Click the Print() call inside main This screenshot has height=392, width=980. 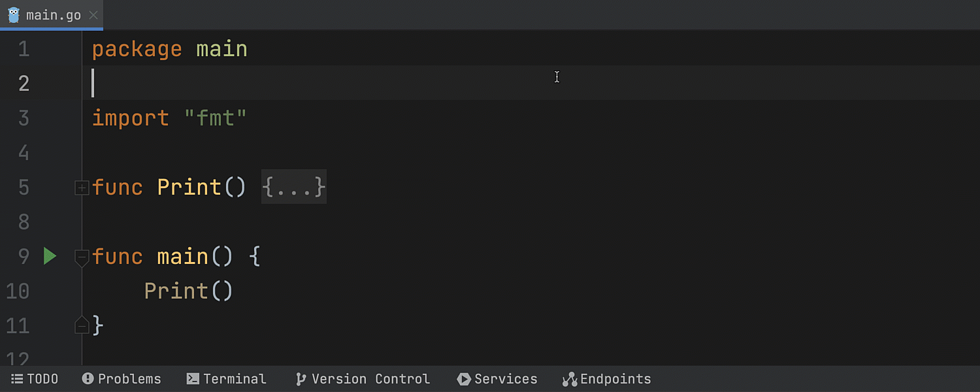[x=188, y=291]
